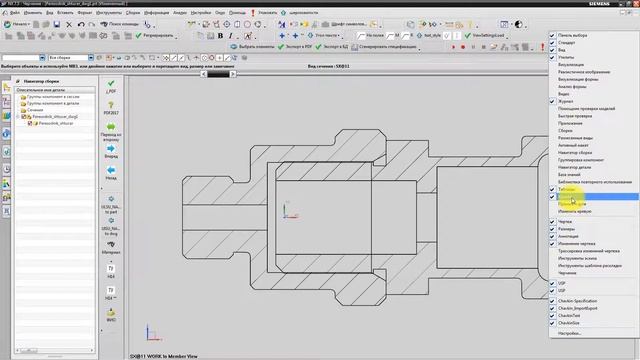Open the Формат menu
The height and width of the screenshot is (360, 640).
[85, 13]
